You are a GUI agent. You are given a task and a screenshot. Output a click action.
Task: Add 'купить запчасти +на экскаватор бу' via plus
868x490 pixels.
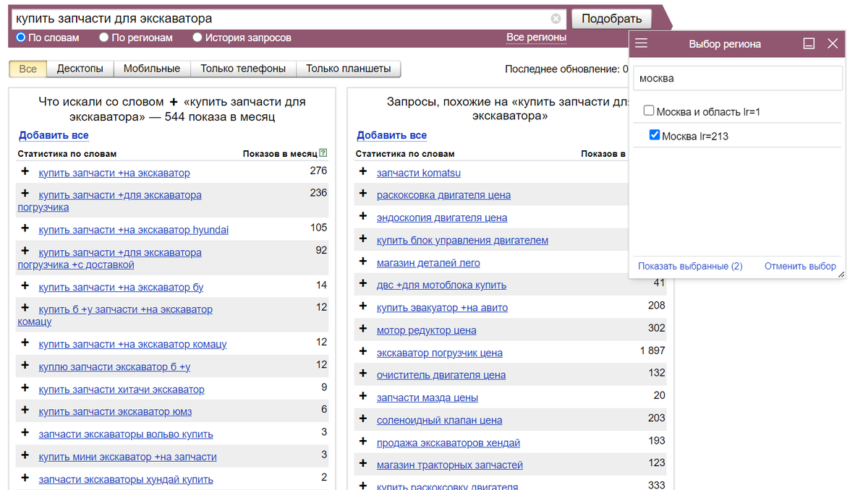(x=25, y=286)
